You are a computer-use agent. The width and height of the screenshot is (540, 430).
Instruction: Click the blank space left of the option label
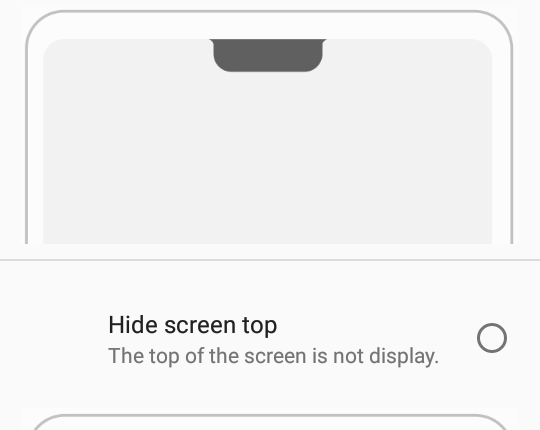coord(54,338)
